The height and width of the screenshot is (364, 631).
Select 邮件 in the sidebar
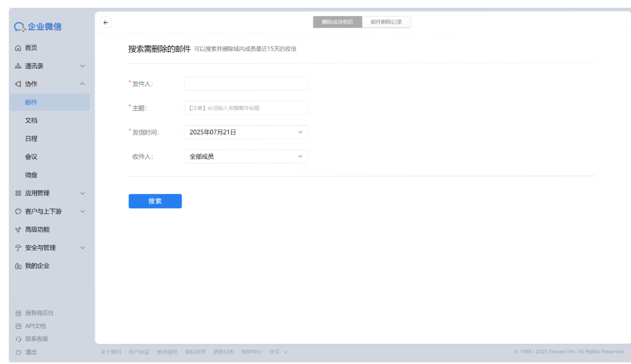[x=50, y=102]
